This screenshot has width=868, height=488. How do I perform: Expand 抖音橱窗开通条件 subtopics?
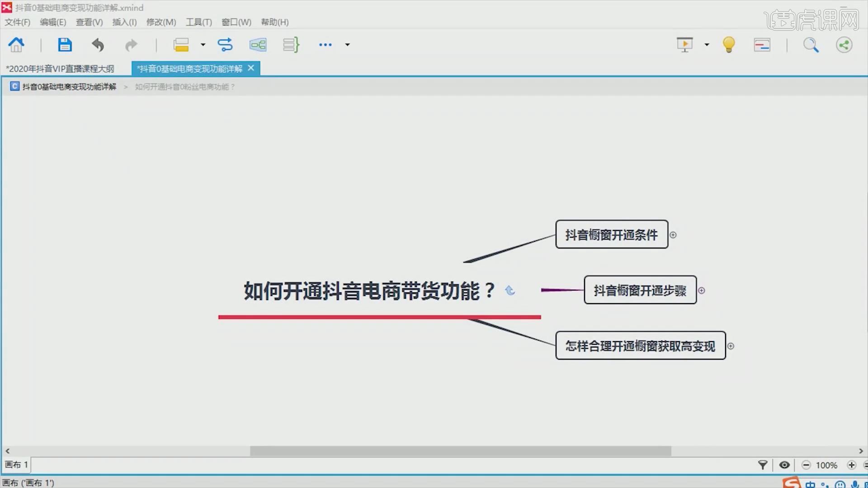click(x=673, y=235)
